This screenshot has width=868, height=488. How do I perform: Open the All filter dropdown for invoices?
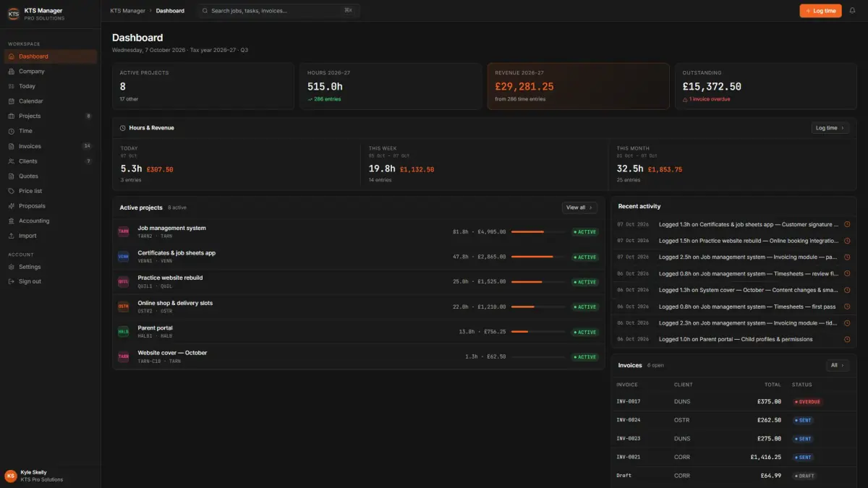pyautogui.click(x=838, y=365)
